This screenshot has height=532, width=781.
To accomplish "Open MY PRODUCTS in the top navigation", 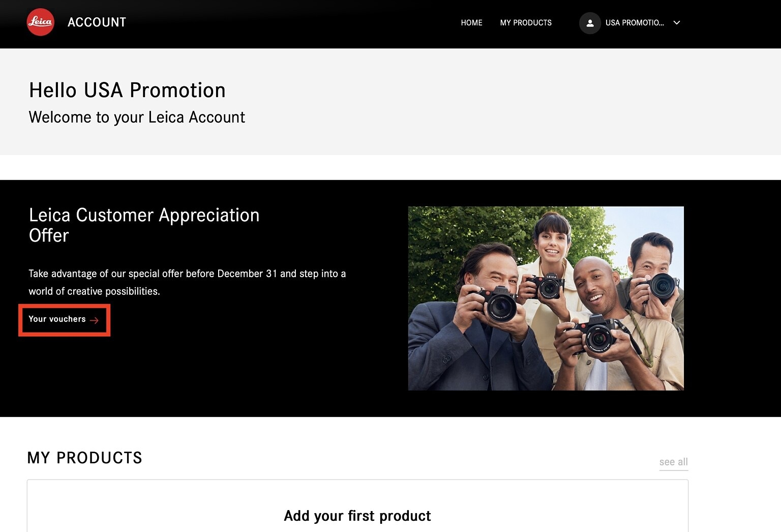I will tap(526, 23).
